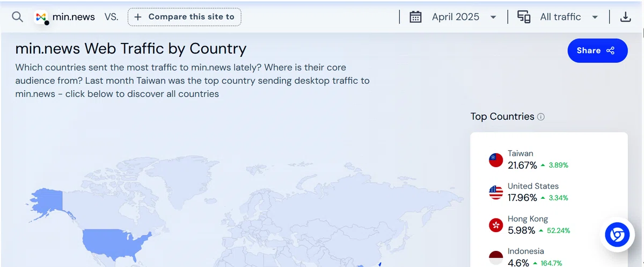Select the Hong Kong country name
Screen dimensions: 644x267
[528, 219]
